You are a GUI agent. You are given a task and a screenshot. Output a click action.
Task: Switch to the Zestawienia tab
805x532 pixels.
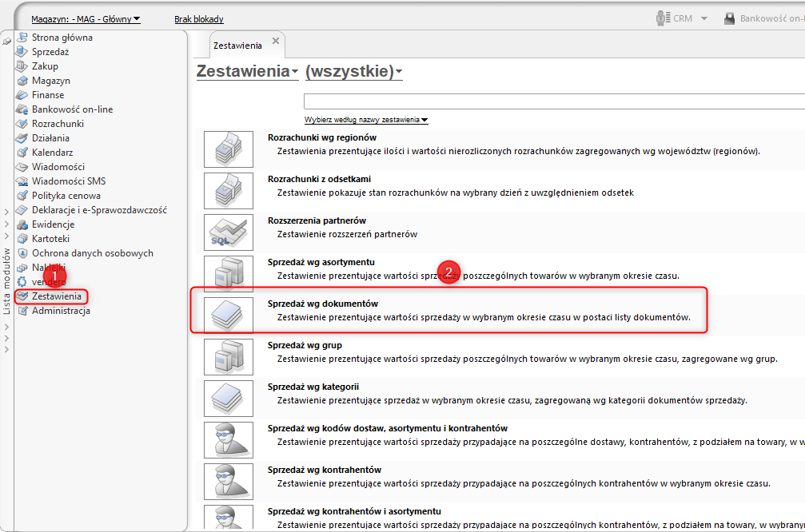pos(237,46)
